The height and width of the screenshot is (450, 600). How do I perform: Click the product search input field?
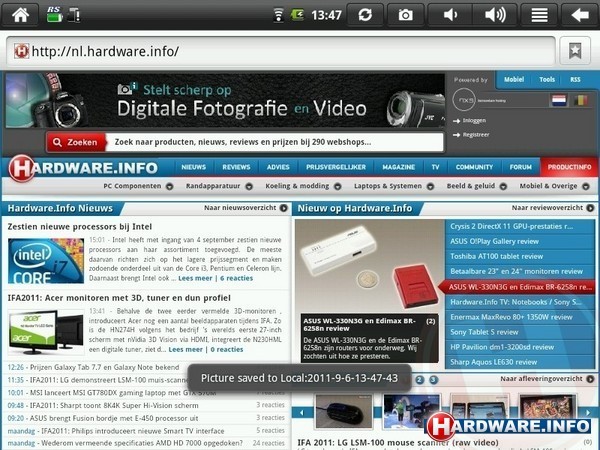(x=274, y=142)
